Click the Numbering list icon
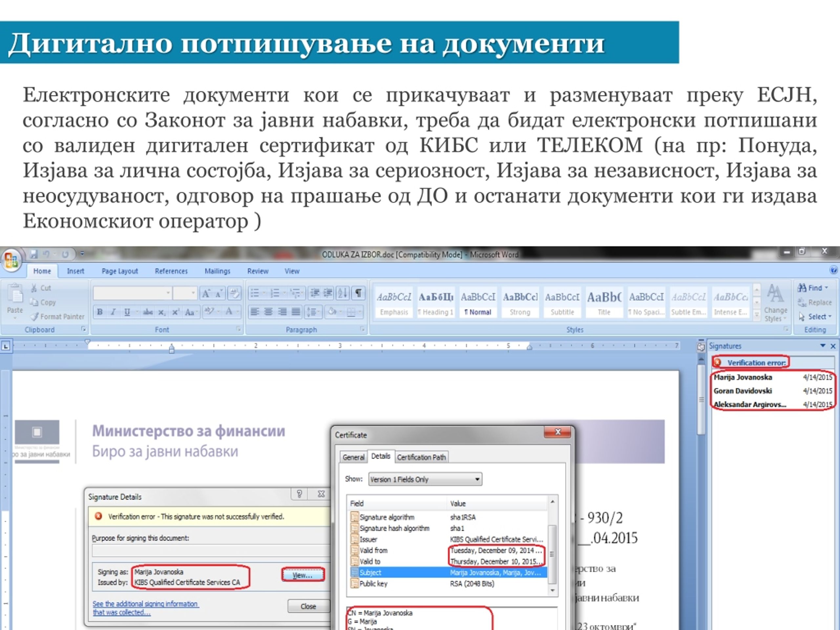Image resolution: width=840 pixels, height=630 pixels. click(275, 293)
